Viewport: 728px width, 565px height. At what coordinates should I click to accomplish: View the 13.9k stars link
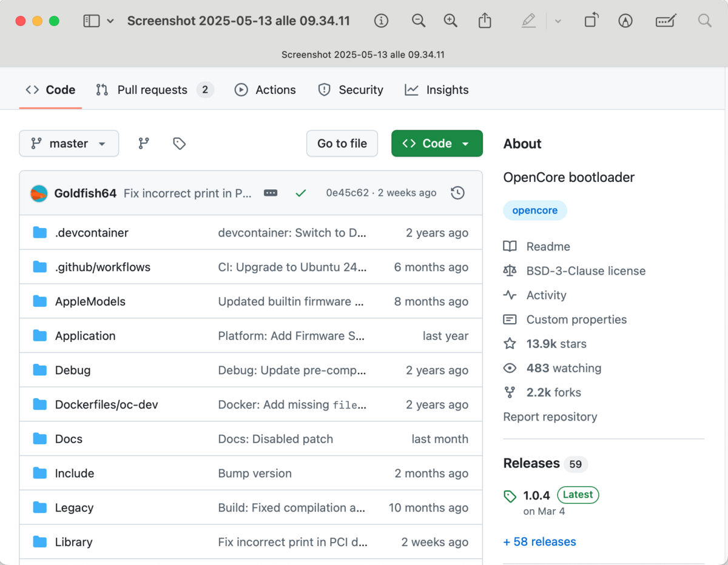(556, 344)
